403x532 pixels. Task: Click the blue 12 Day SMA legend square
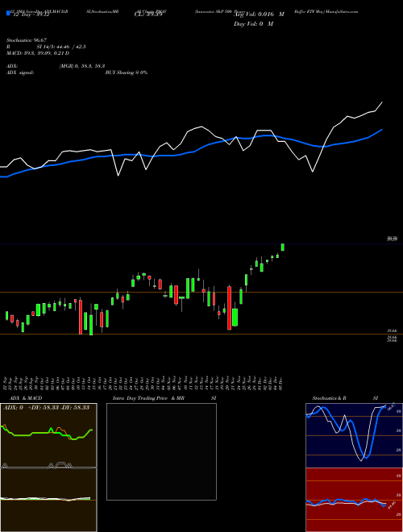(8, 13)
